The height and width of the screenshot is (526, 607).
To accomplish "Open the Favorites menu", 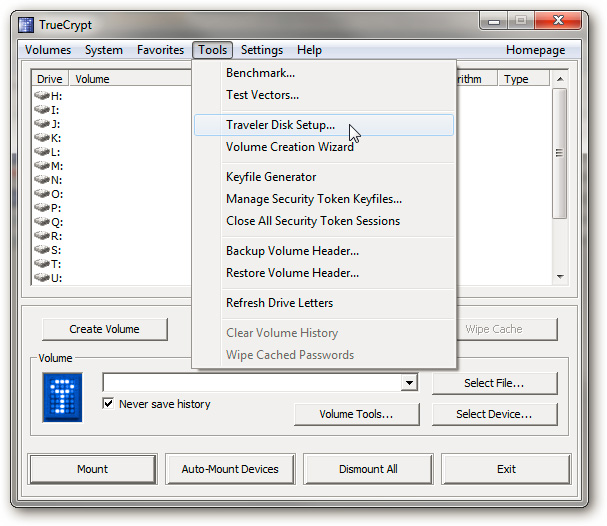I will (160, 50).
